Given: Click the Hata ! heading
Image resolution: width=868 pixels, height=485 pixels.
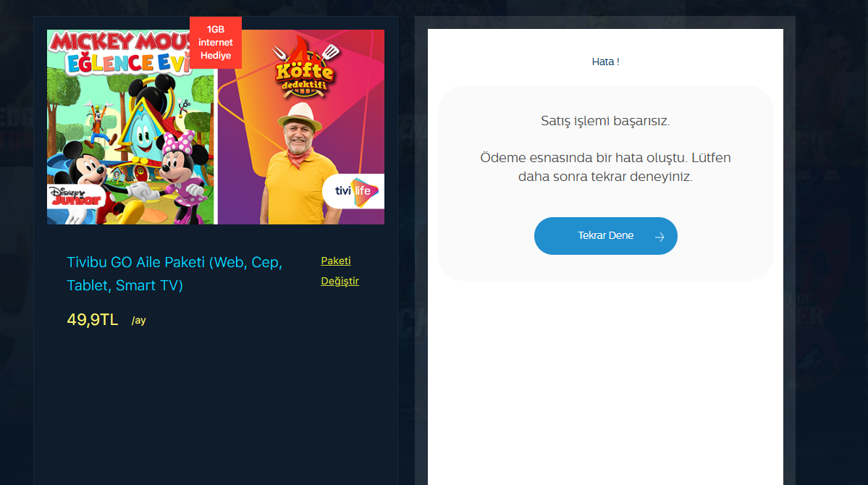Looking at the screenshot, I should click(606, 62).
